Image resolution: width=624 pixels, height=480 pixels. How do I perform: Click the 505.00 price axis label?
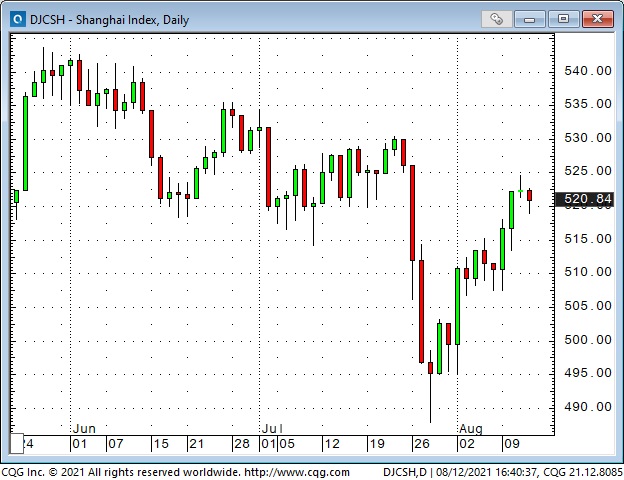point(588,306)
